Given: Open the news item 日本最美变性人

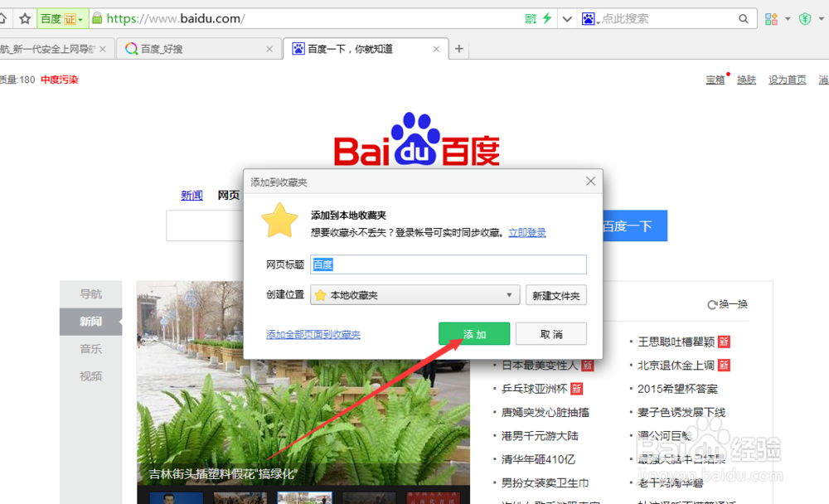Looking at the screenshot, I should [x=540, y=366].
